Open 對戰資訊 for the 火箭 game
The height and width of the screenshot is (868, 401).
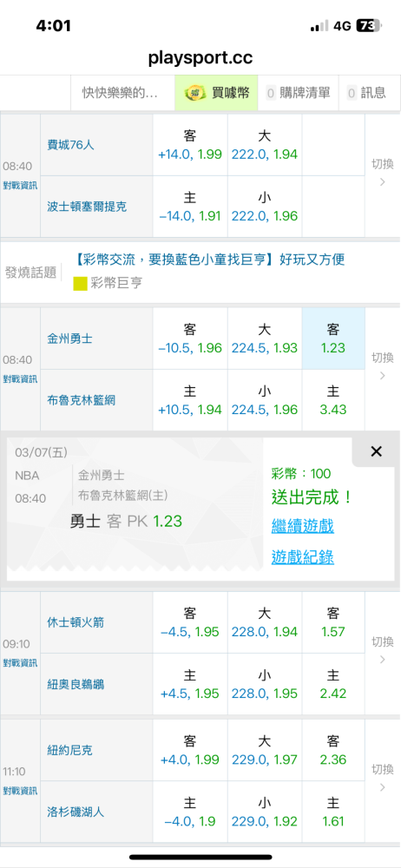point(20,663)
